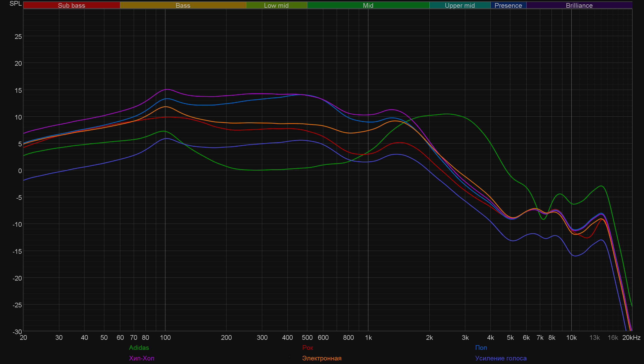
Task: Click the Sub bass band header
Action: [x=72, y=5]
